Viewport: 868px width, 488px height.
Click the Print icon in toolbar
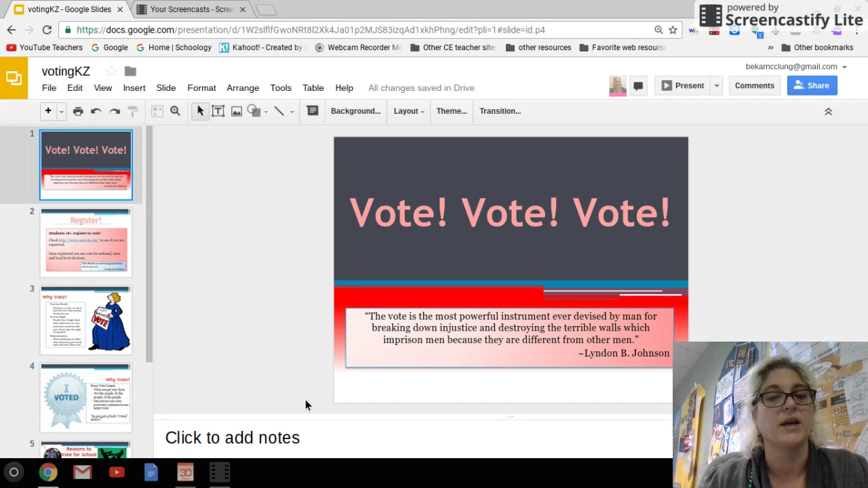click(78, 111)
